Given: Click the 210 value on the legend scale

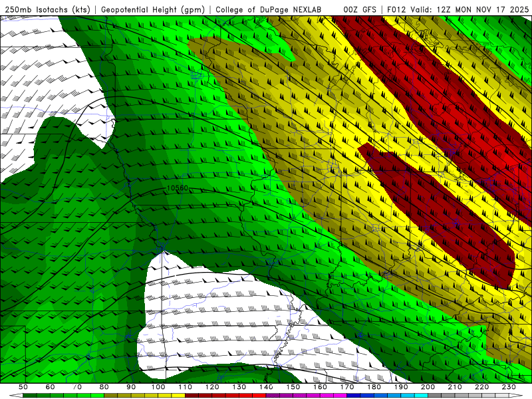Looking at the screenshot, I should point(455,387).
